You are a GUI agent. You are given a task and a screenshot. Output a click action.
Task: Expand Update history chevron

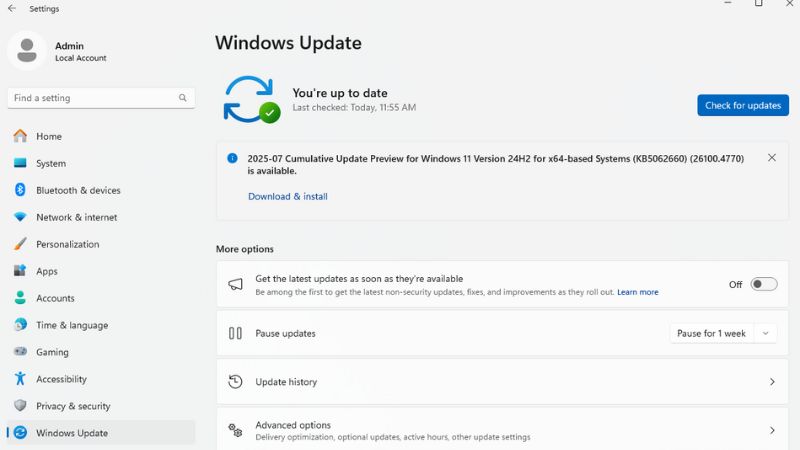tap(772, 382)
